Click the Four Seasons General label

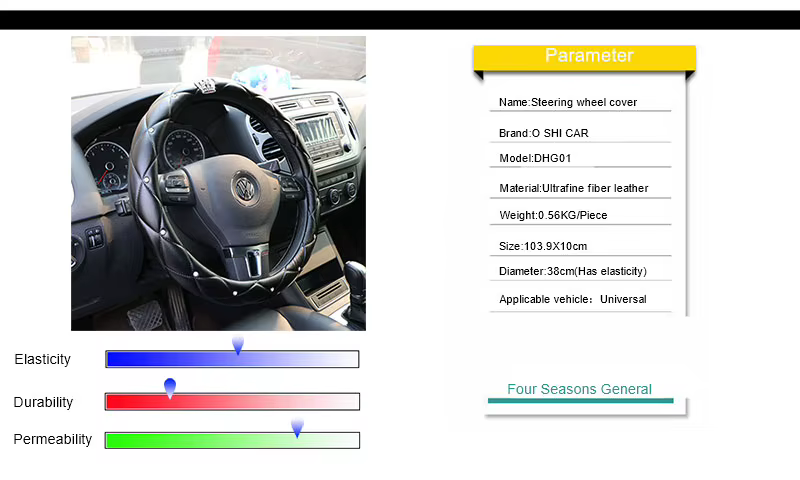click(580, 389)
